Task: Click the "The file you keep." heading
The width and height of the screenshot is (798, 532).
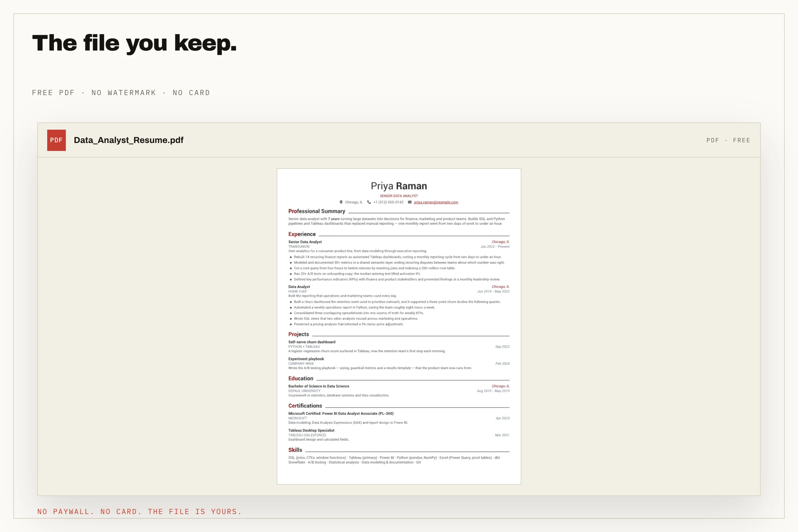Action: pyautogui.click(x=134, y=43)
